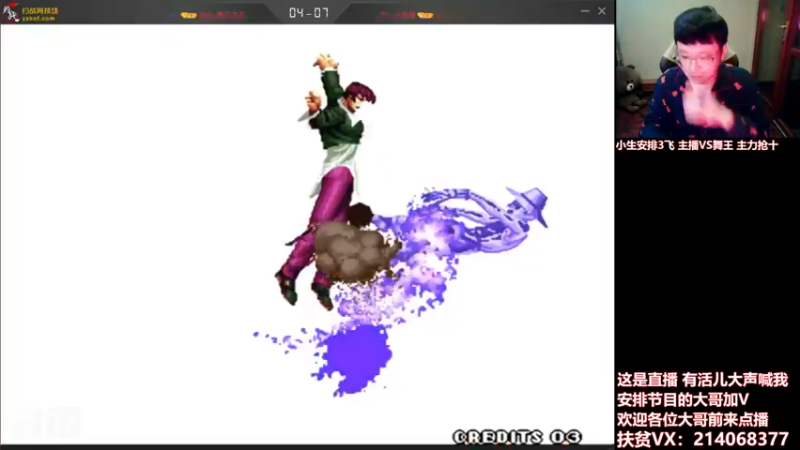Click the game platform logo in the title bar
This screenshot has width=800, height=450.
pyautogui.click(x=31, y=12)
